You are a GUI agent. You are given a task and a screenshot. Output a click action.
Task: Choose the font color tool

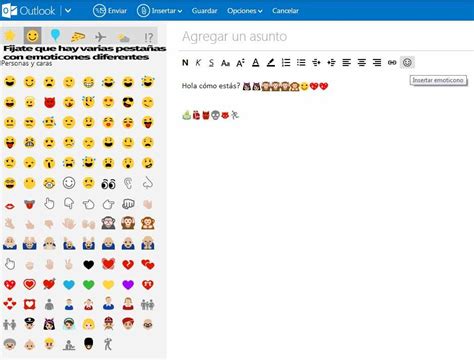256,63
